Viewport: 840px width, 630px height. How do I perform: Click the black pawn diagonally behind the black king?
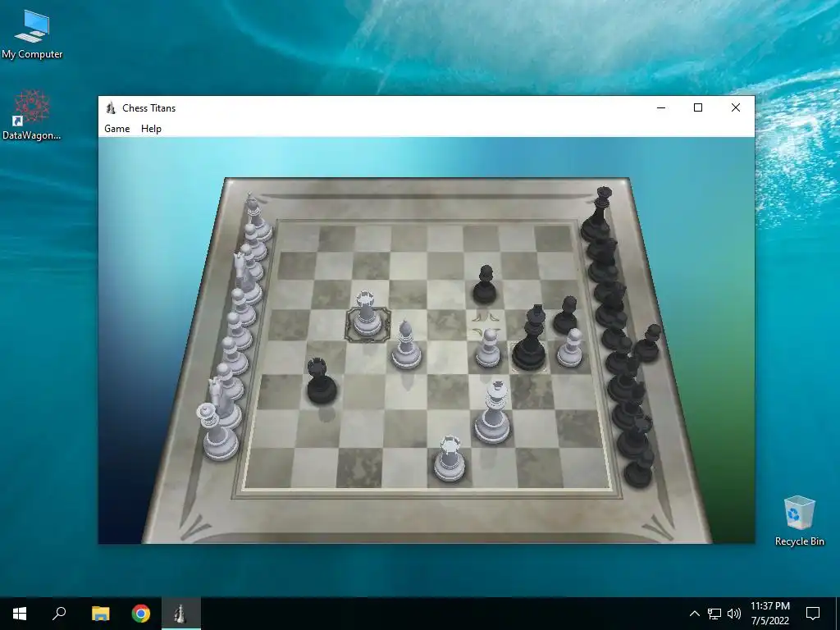pos(566,315)
